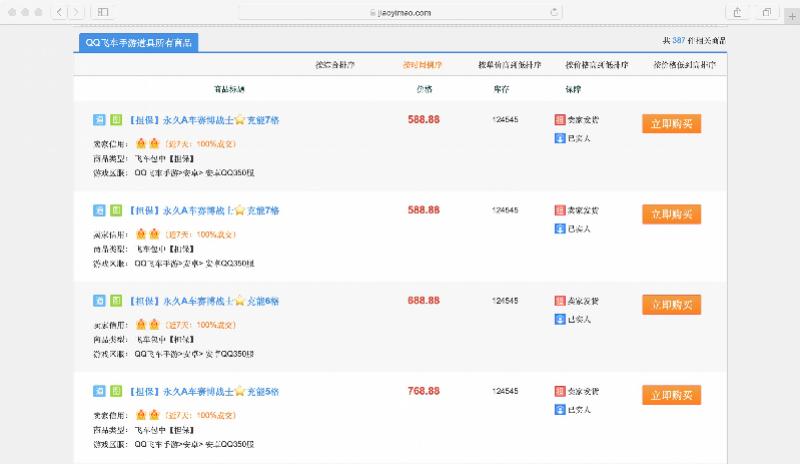Click blue guarantee icon below 卖家发货, 768.88 row
The height and width of the screenshot is (464, 800).
(560, 409)
